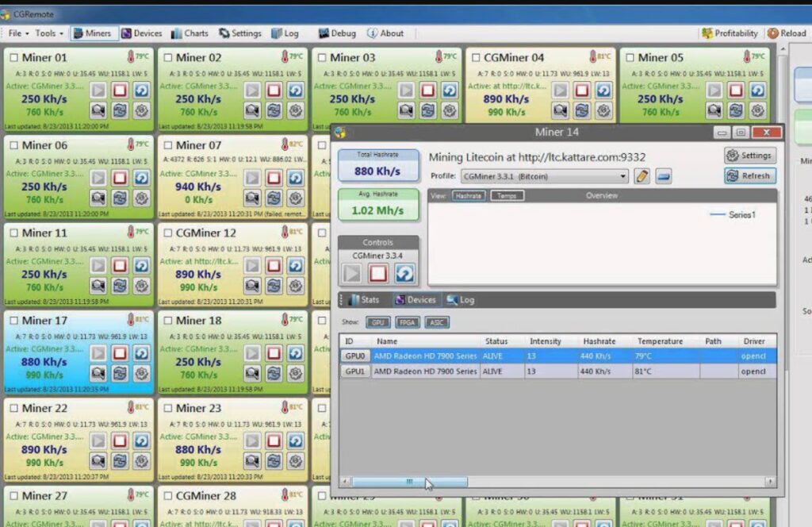Open Profile dropdown CGMiner 3.3.1

pyautogui.click(x=544, y=176)
